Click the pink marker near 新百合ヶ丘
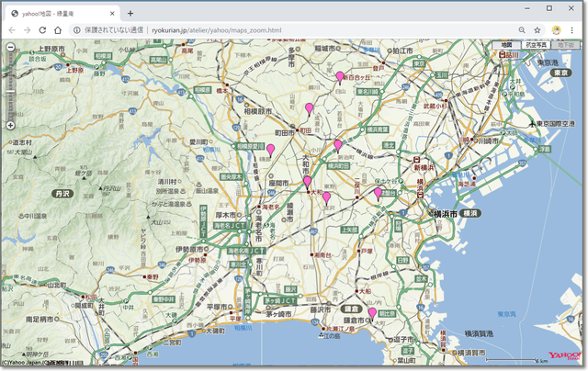 coord(340,76)
